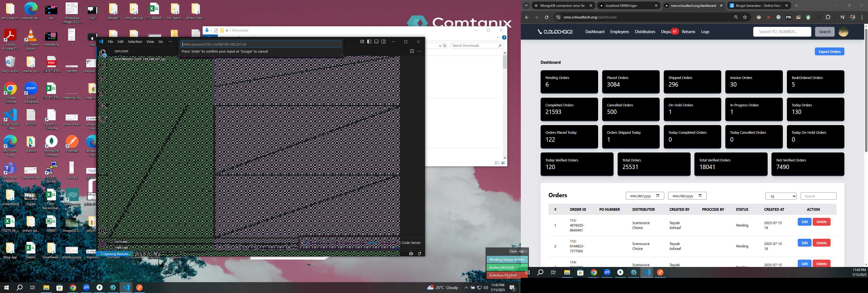This screenshot has height=293, width=868.
Task: Click the Search button beside PO_NUMBER field
Action: (x=825, y=32)
